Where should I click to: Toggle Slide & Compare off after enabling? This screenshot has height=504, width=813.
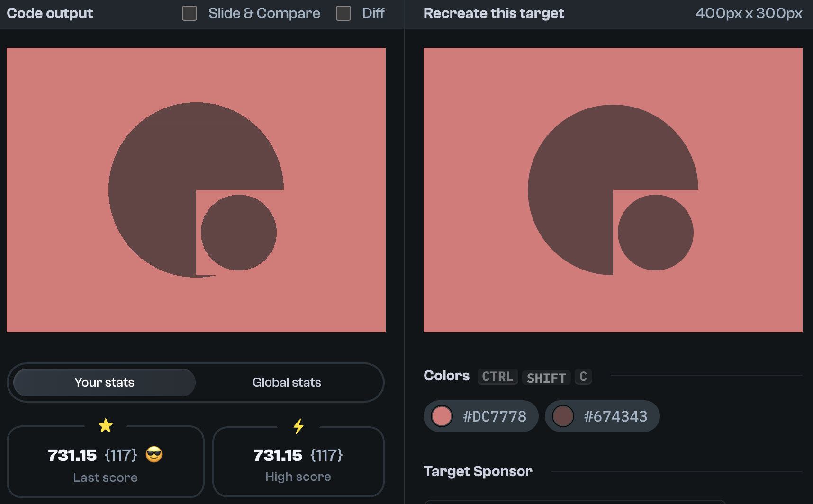point(189,13)
